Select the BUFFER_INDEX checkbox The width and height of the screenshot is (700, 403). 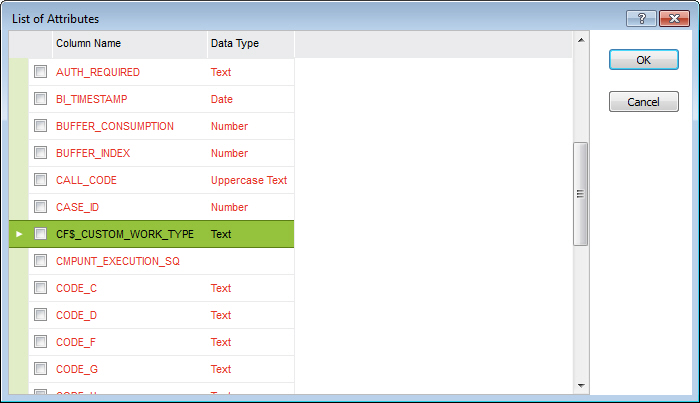(x=40, y=153)
